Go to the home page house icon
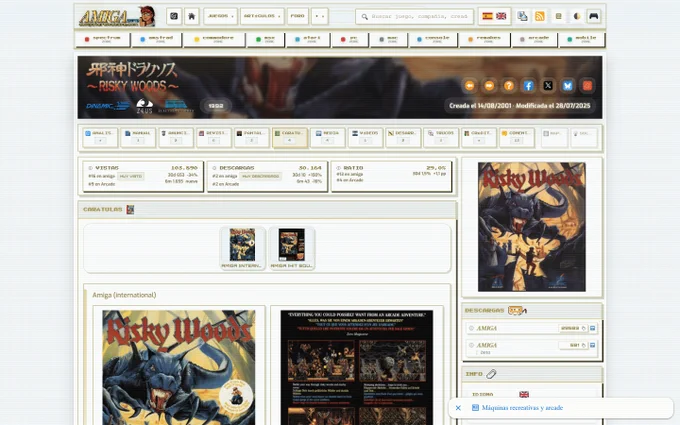This screenshot has height=425, width=680. (192, 16)
